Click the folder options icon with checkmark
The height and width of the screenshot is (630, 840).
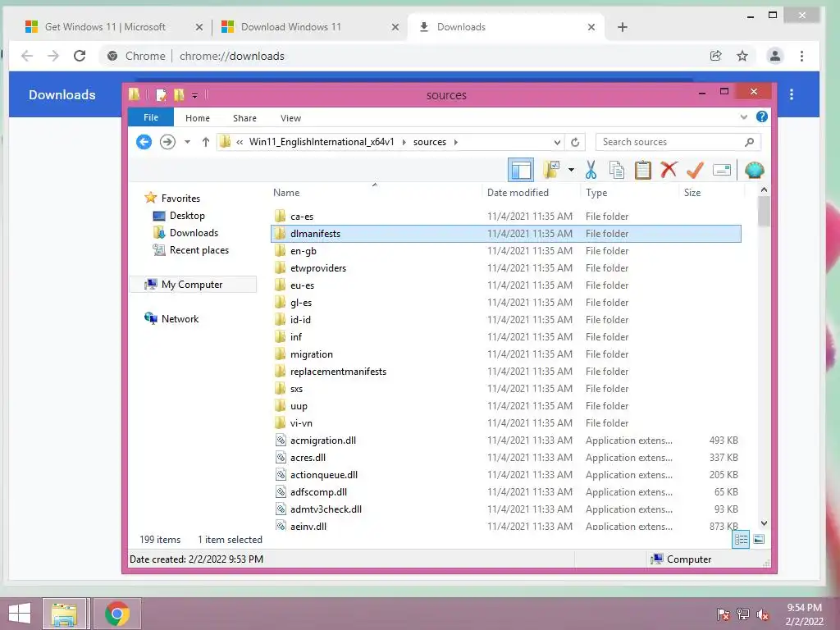552,171
